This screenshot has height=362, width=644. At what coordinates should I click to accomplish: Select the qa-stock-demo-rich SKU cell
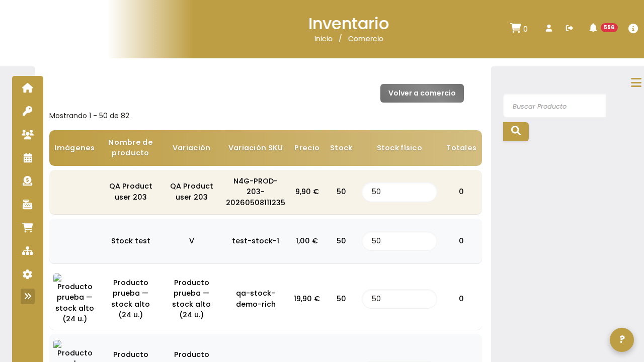click(256, 299)
